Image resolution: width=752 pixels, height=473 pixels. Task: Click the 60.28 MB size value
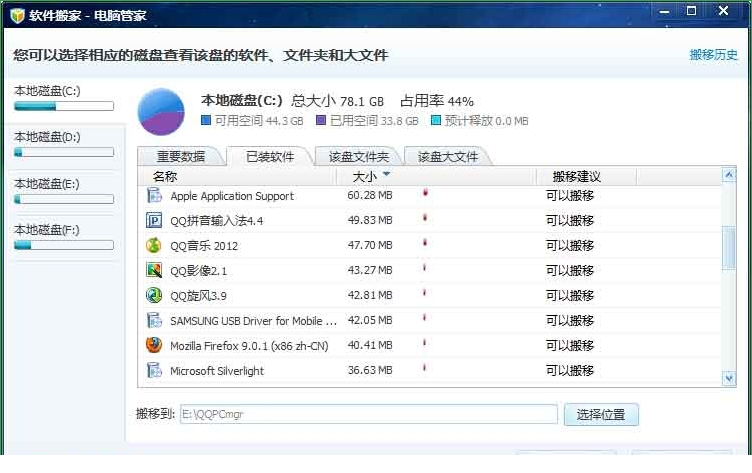(x=370, y=195)
